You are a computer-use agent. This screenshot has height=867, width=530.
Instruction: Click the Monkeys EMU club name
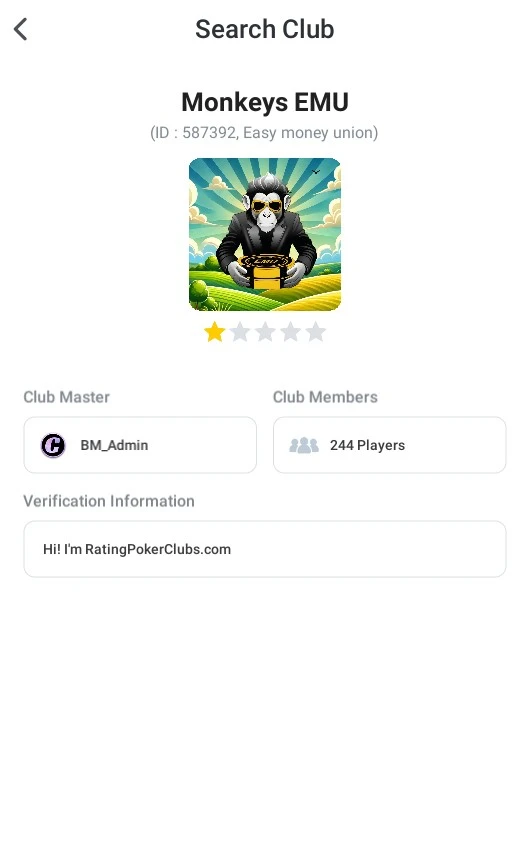coord(265,102)
